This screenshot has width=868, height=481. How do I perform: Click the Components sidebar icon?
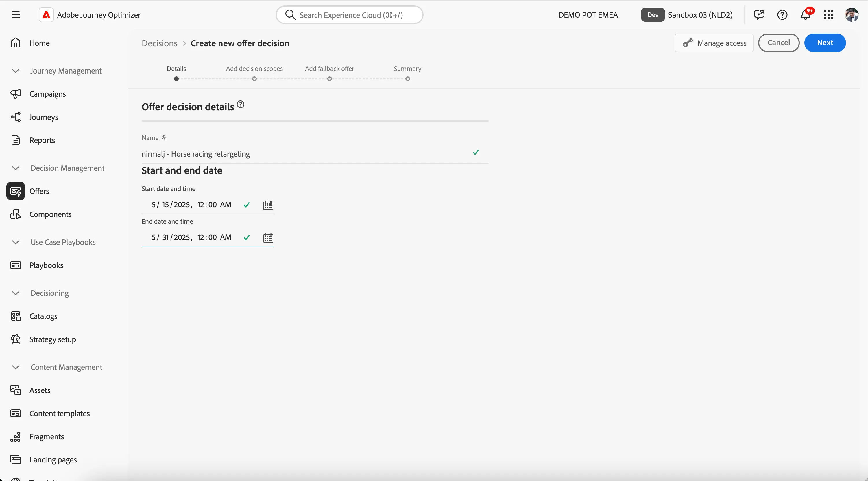(x=16, y=214)
